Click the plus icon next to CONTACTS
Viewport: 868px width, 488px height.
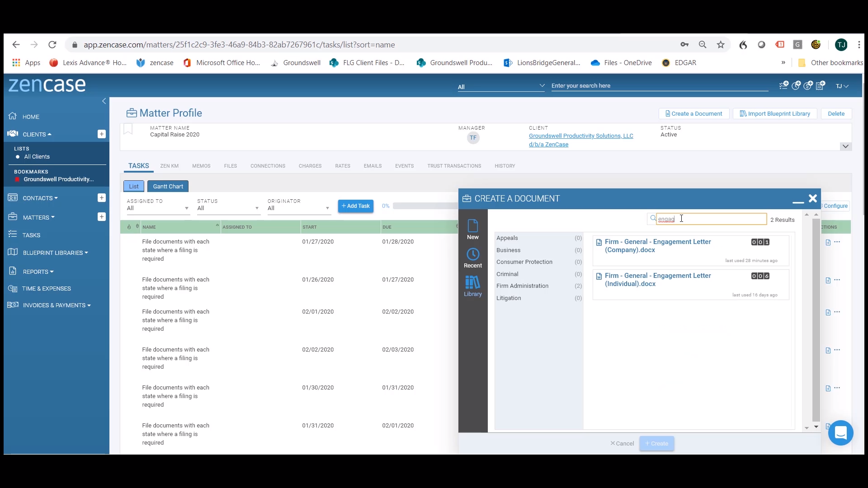pyautogui.click(x=102, y=197)
